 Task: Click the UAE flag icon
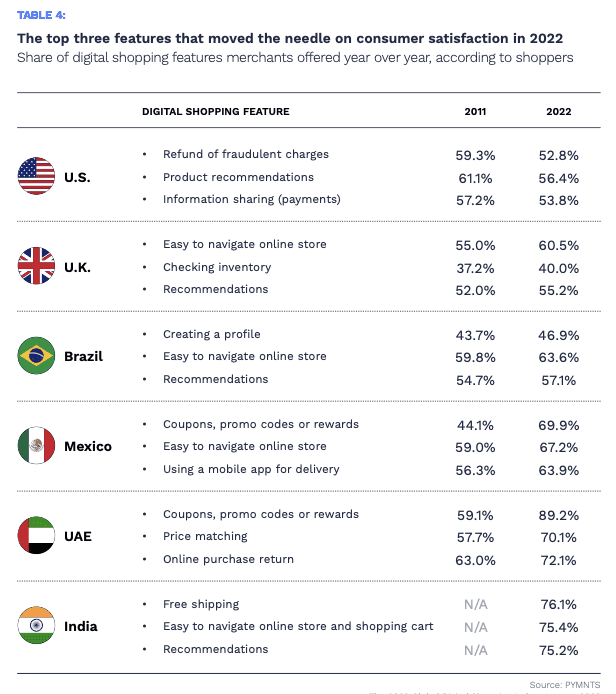[36, 537]
